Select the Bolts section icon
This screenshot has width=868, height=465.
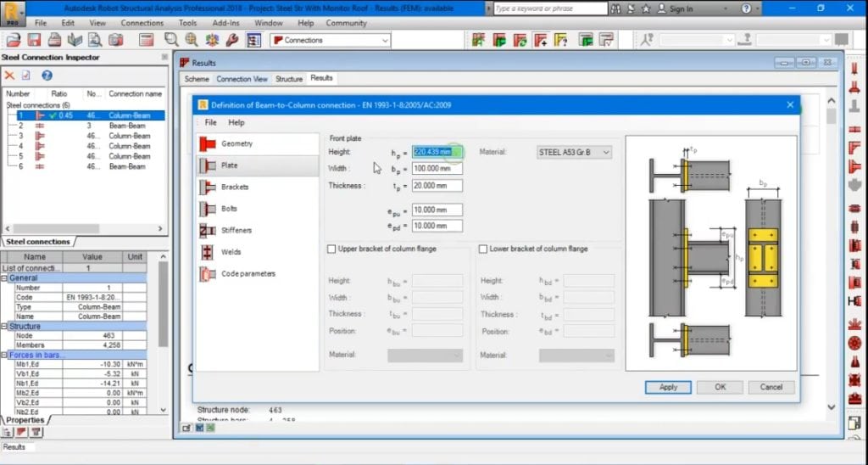click(x=207, y=209)
